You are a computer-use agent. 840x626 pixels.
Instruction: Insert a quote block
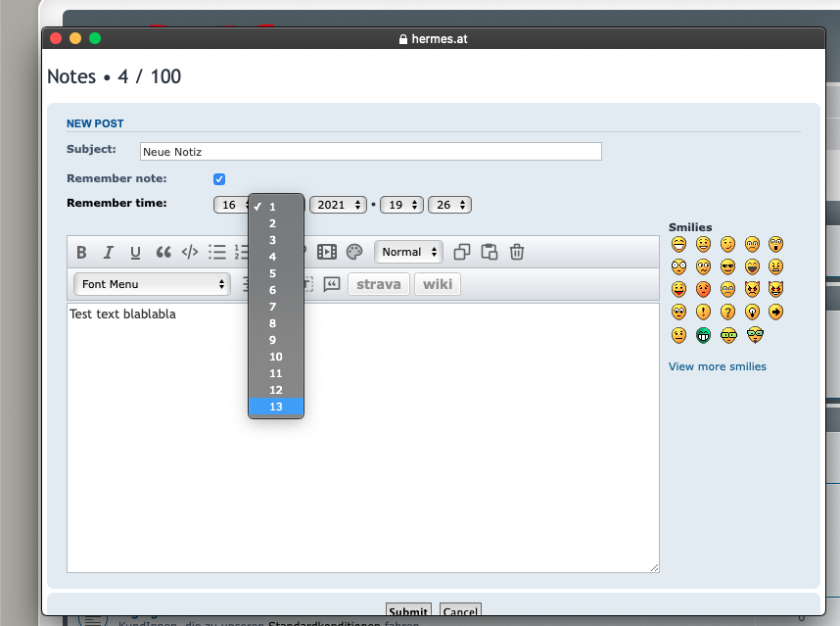pos(163,253)
